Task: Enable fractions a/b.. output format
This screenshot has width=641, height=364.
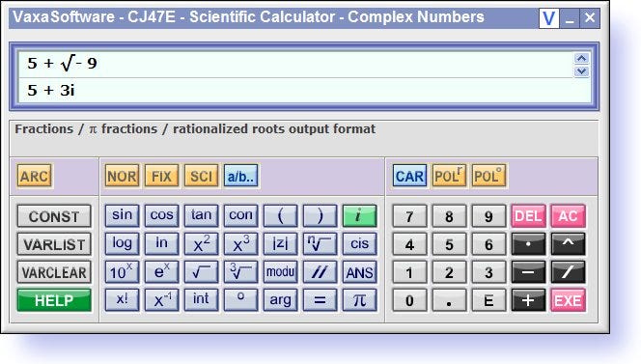Action: (240, 176)
